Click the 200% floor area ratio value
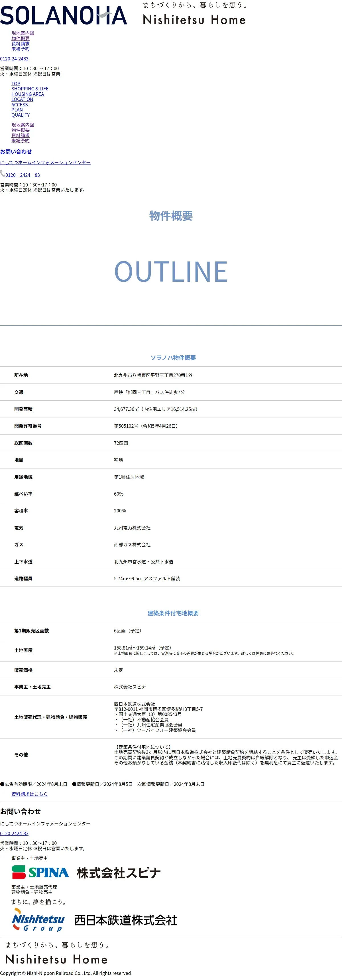Viewport: 342px width, 980px height. tap(120, 511)
